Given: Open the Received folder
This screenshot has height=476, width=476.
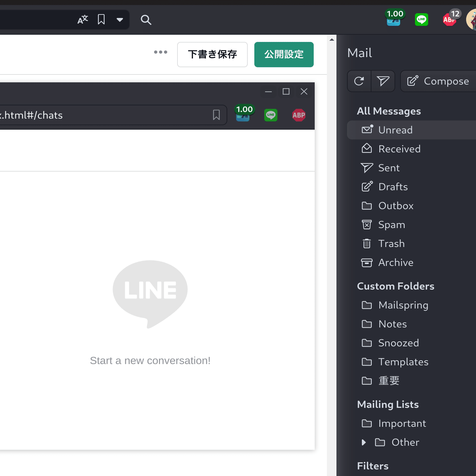Looking at the screenshot, I should click(411, 149).
